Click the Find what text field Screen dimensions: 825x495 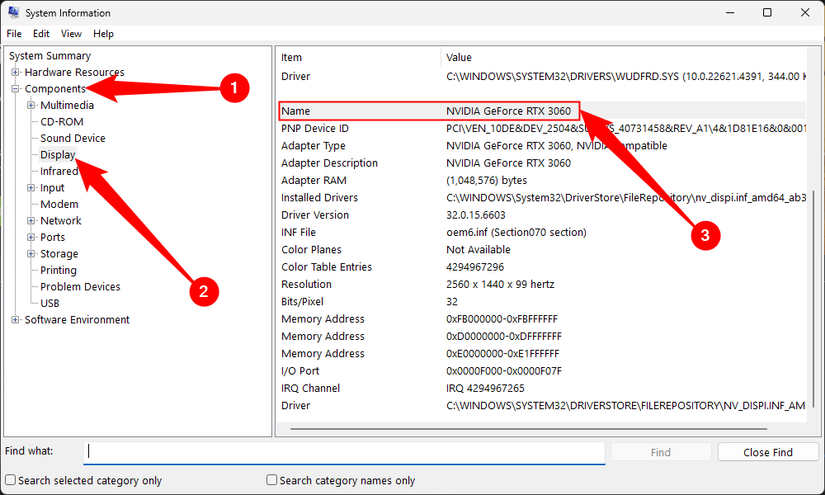(344, 452)
